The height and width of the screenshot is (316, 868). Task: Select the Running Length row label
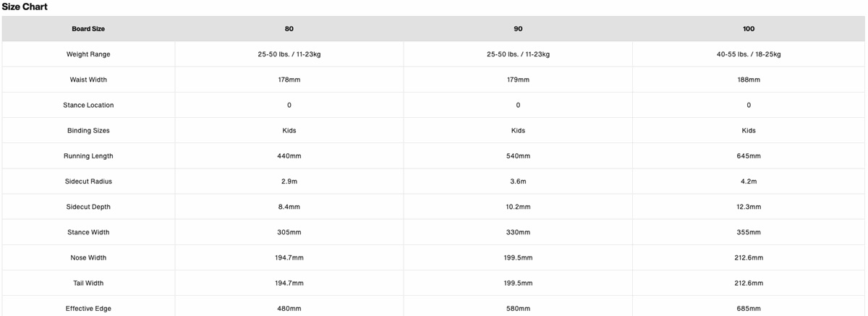pos(88,156)
